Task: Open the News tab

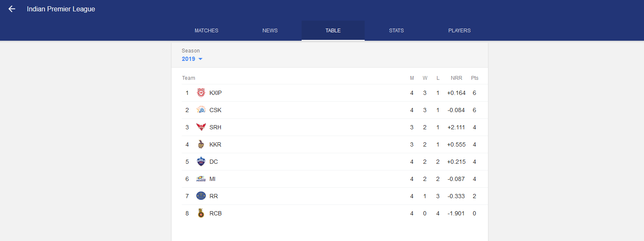Action: point(270,31)
